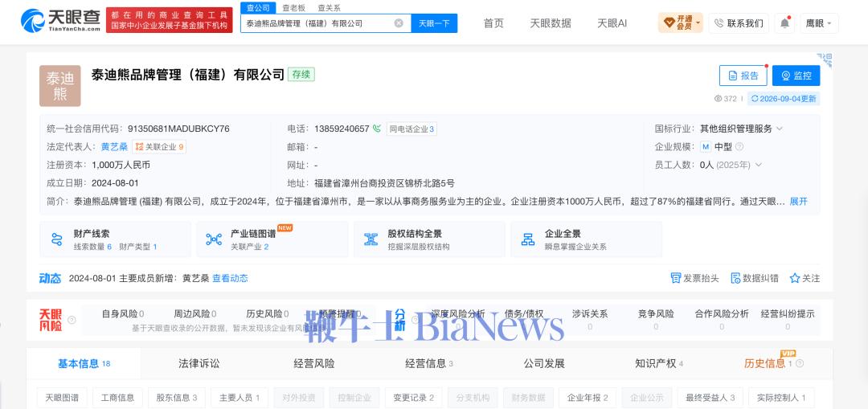The image size is (868, 409).
Task: Open the 开通会员 VIP dropdown
Action: (x=681, y=23)
